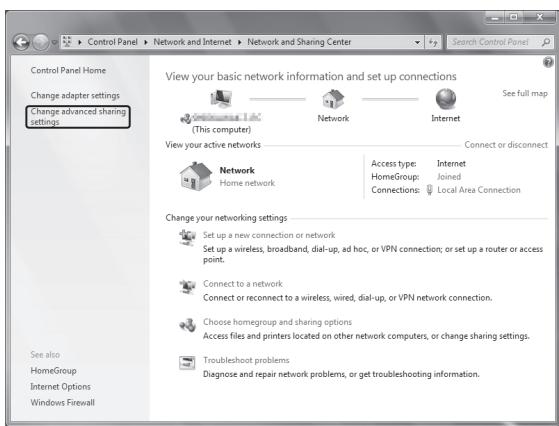The width and height of the screenshot is (559, 426).
Task: Click the Internet globe icon in map
Action: (x=446, y=99)
